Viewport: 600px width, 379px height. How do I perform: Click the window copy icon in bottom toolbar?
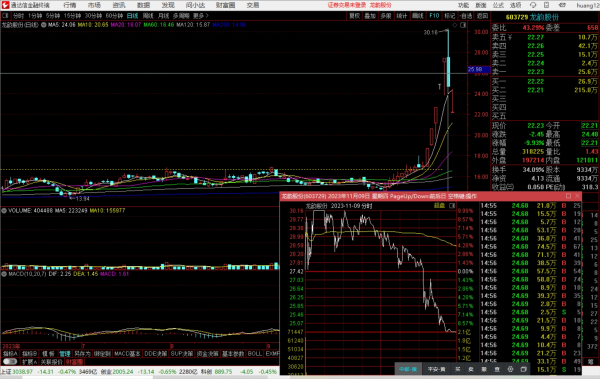523,369
